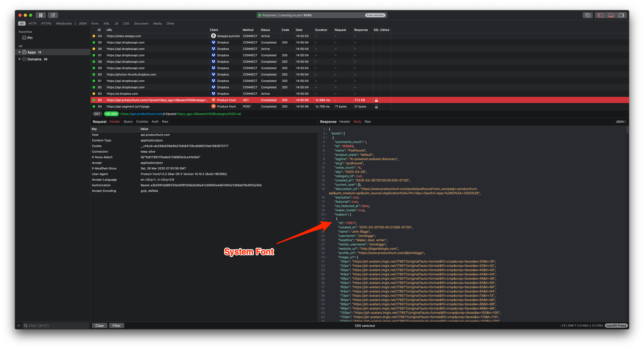Expand the Apps tree group
644x349 pixels.
click(x=19, y=52)
